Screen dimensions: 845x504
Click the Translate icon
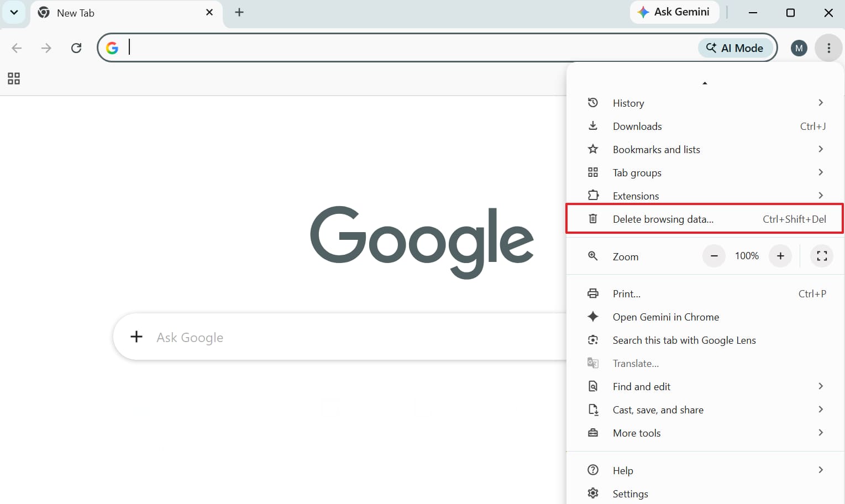click(x=593, y=363)
